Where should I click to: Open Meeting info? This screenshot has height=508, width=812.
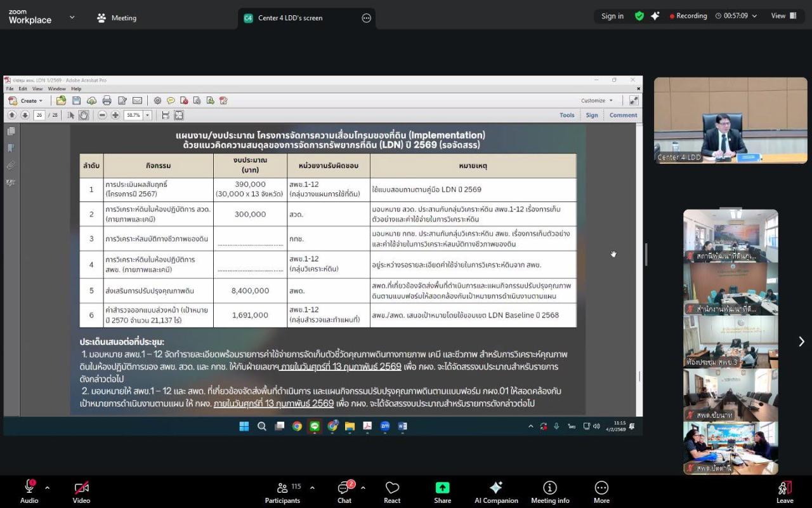click(x=550, y=491)
